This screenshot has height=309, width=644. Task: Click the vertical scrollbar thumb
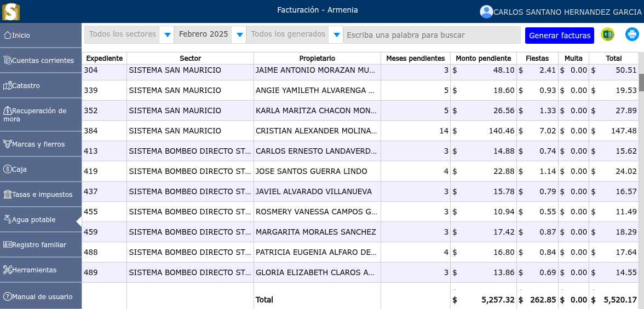[641, 82]
